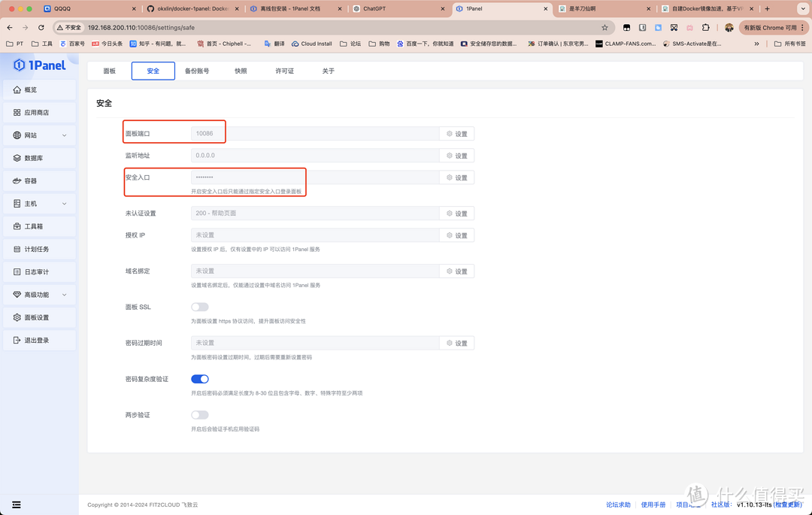The height and width of the screenshot is (515, 812).
Task: Open the 容器 containers icon
Action: pos(17,181)
